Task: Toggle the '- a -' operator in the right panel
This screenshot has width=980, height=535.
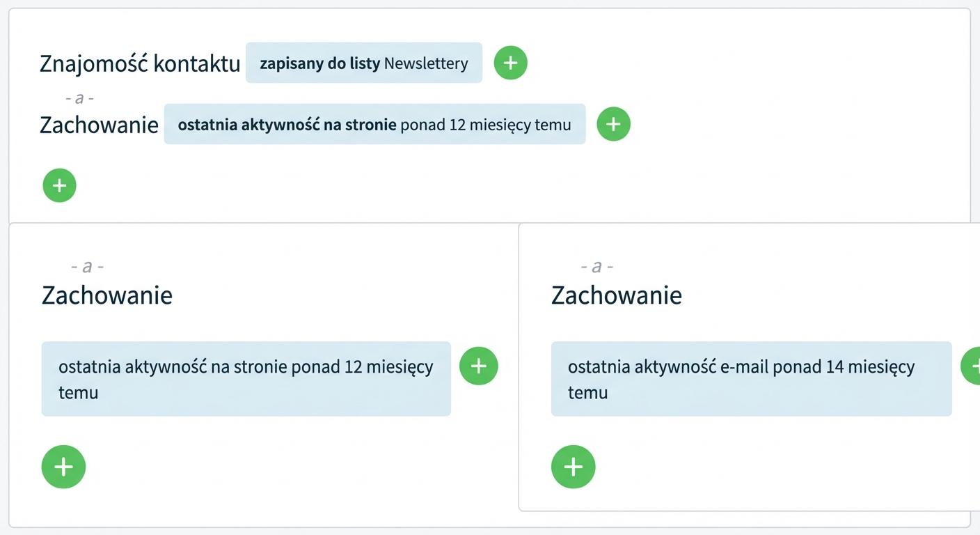Action: pyautogui.click(x=596, y=266)
